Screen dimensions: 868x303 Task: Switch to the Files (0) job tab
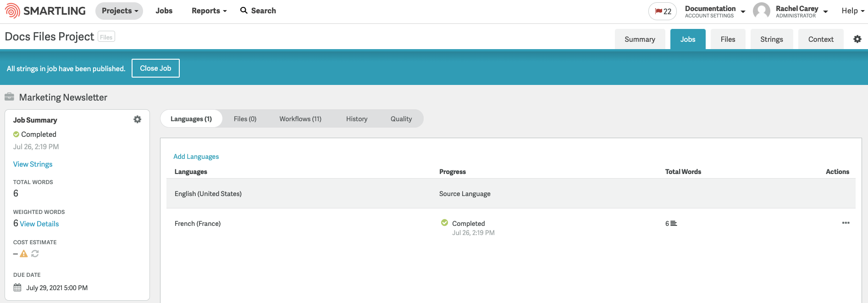(x=245, y=119)
